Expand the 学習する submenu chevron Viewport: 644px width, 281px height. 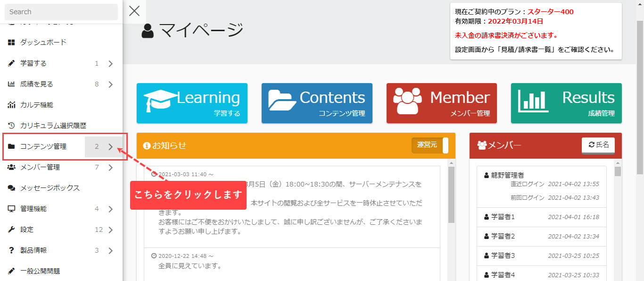(x=110, y=64)
